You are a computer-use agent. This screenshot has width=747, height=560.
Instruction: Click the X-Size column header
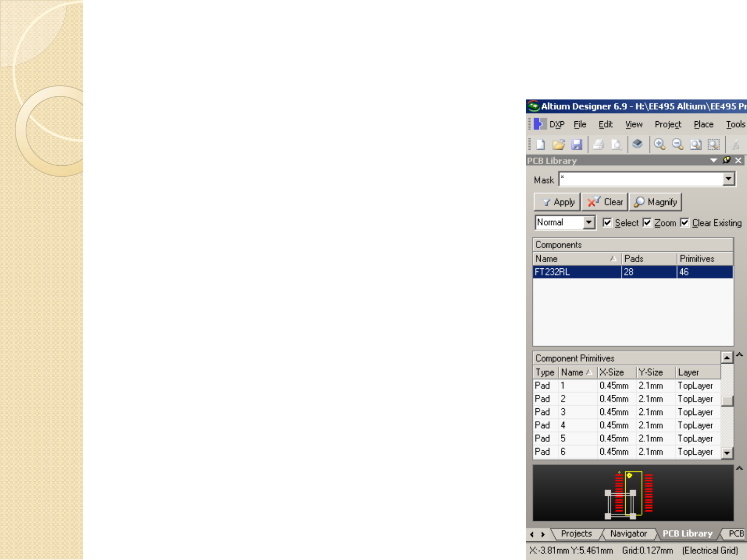coord(616,372)
